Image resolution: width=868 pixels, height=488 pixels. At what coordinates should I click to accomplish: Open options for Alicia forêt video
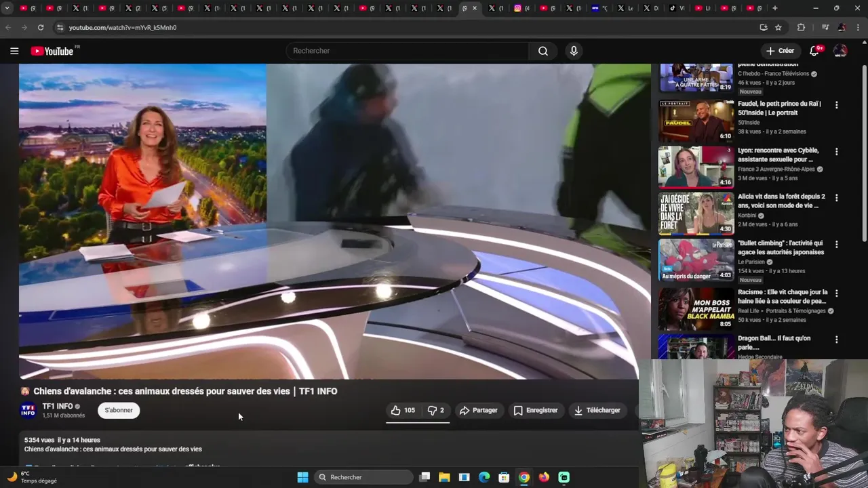(x=836, y=198)
